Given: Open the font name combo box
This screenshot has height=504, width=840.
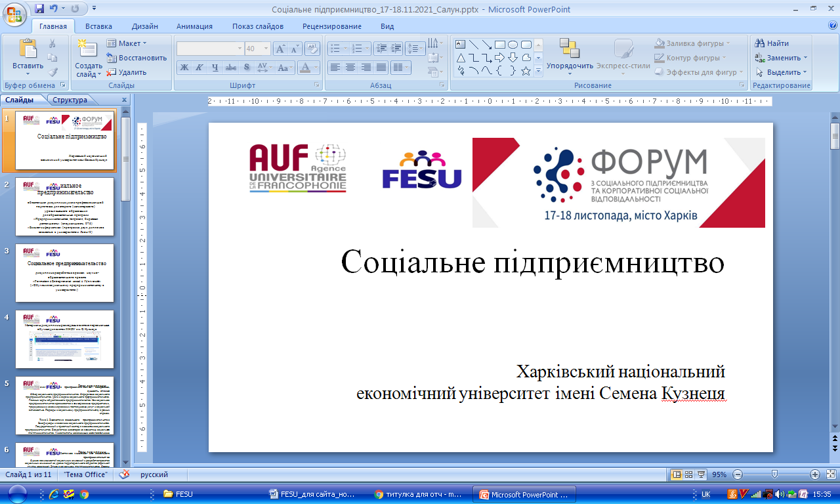Looking at the screenshot, I should 210,49.
